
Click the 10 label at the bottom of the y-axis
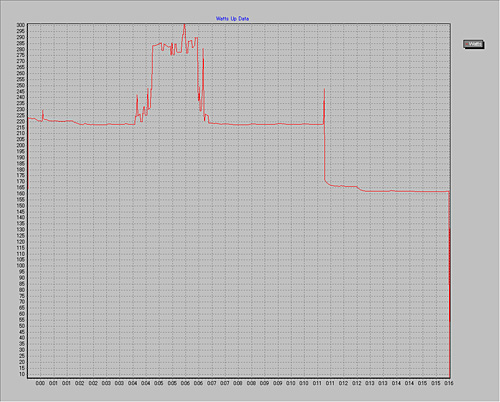(22, 374)
